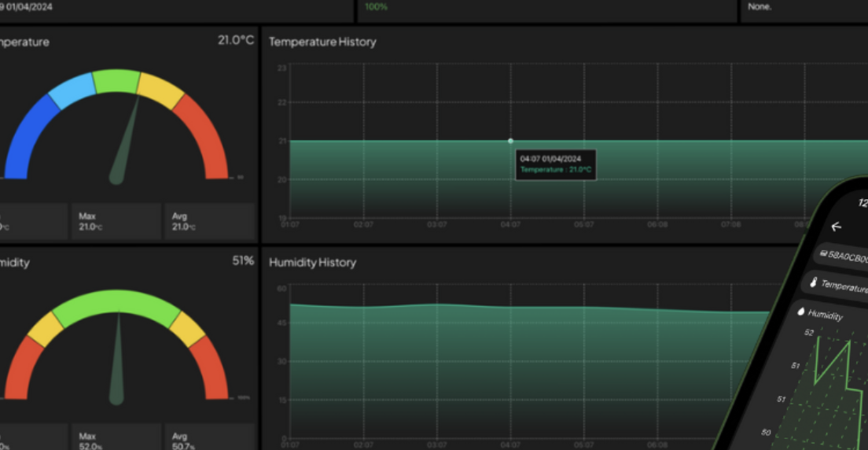Click the Humidity label on the phone screen
Image resolution: width=868 pixels, height=450 pixels.
(826, 315)
